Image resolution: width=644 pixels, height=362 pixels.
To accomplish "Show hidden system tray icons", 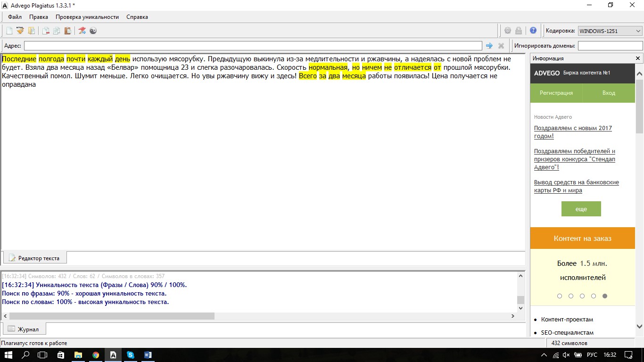I will [545, 355].
